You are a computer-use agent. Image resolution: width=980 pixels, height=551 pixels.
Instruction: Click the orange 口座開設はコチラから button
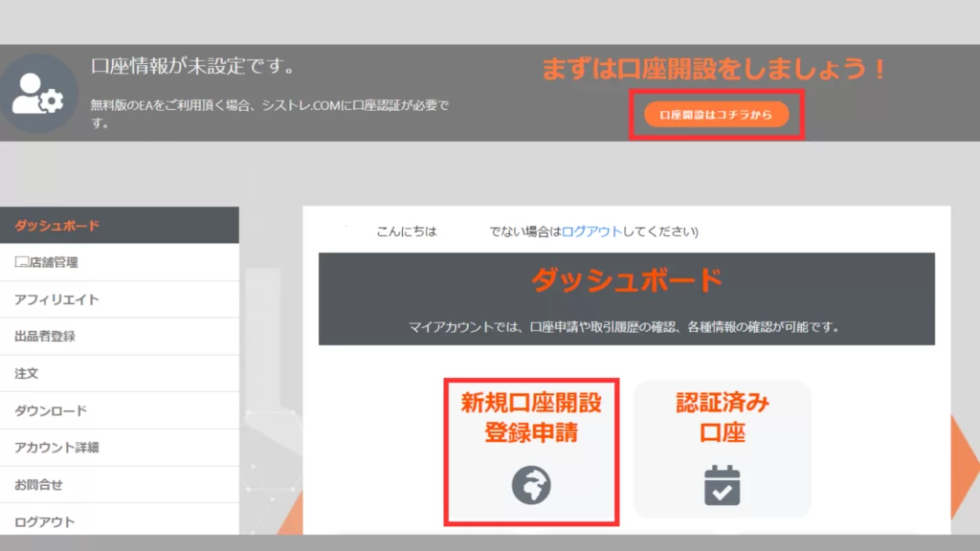pos(716,115)
